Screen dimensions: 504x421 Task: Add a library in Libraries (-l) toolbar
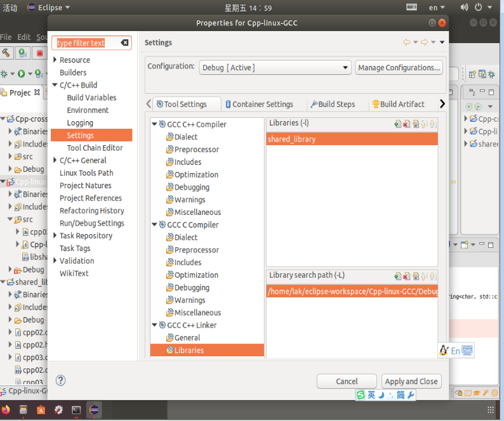pyautogui.click(x=398, y=124)
